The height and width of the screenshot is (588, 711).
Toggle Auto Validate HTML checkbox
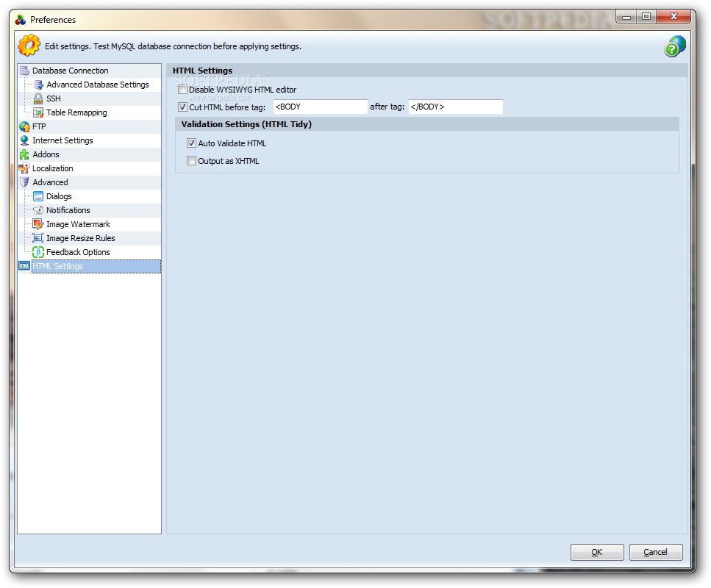click(191, 143)
